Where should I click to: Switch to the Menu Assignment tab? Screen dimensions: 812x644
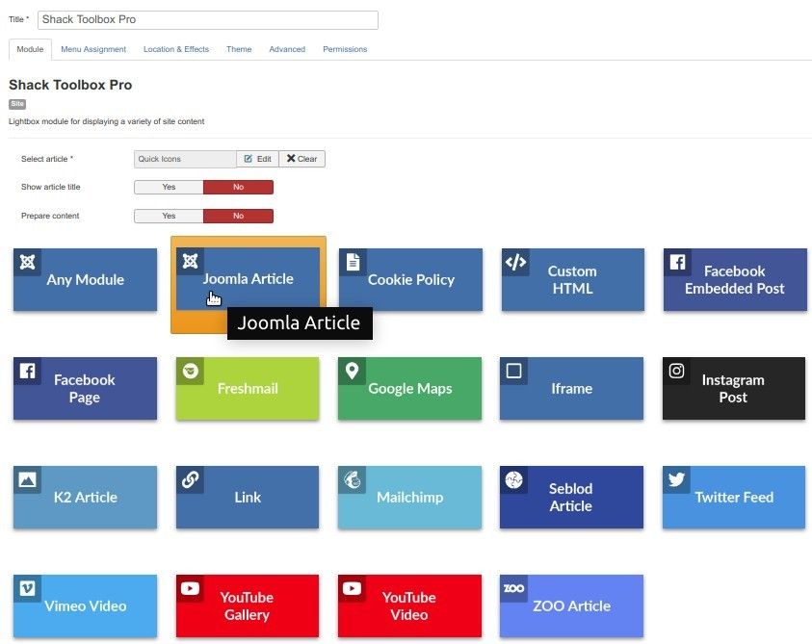pos(93,49)
